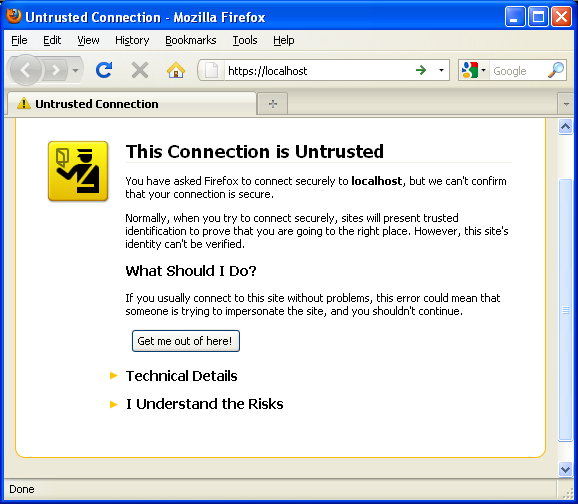Screen dimensions: 578x504
Task: Click the Firefox logo in title bar
Action: coord(14,16)
